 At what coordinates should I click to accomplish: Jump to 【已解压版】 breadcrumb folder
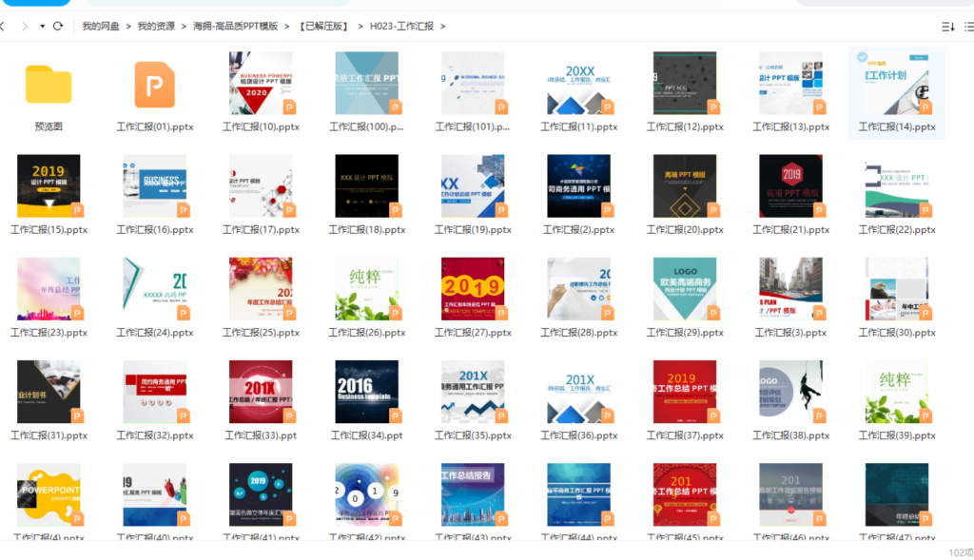point(323,27)
